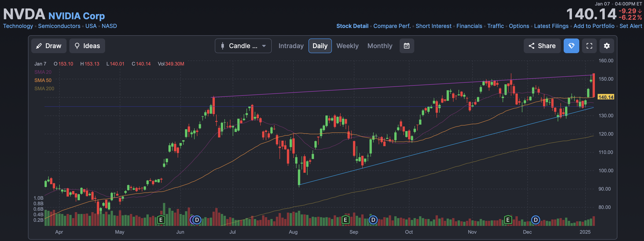Switch to Monthly timeframe
Viewport: 644px width, 241px height.
pyautogui.click(x=380, y=46)
